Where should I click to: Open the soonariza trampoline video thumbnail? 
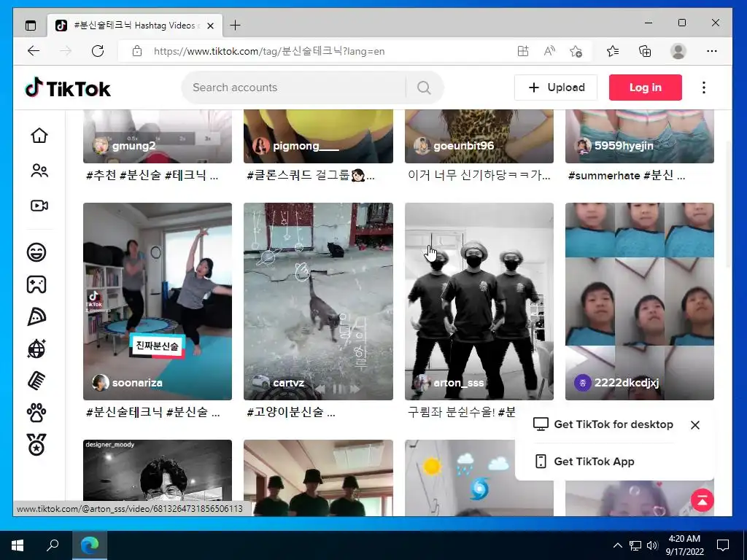coord(158,301)
